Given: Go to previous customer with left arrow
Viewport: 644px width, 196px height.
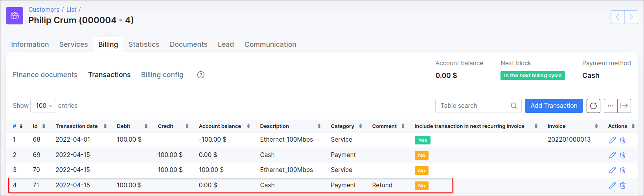Looking at the screenshot, I should pos(617,17).
